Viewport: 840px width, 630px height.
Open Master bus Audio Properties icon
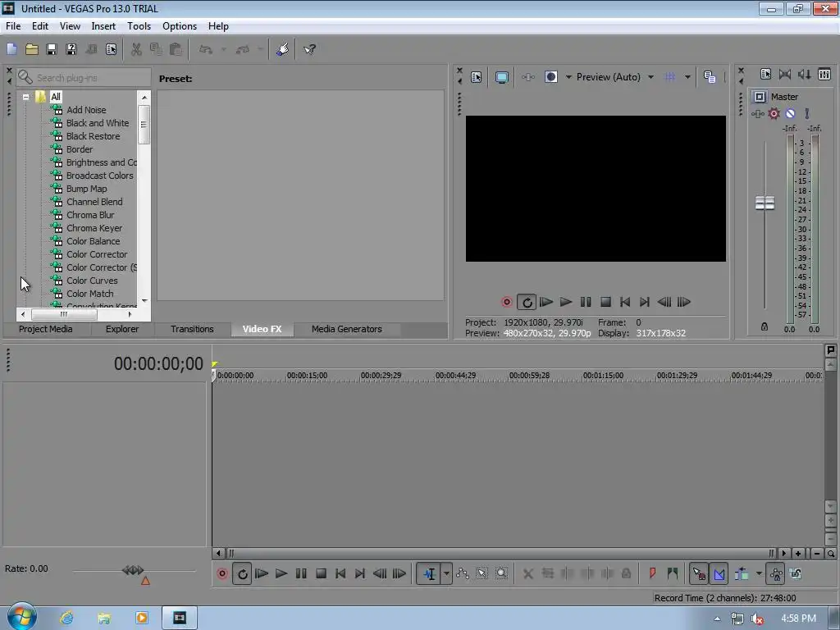(x=765, y=75)
